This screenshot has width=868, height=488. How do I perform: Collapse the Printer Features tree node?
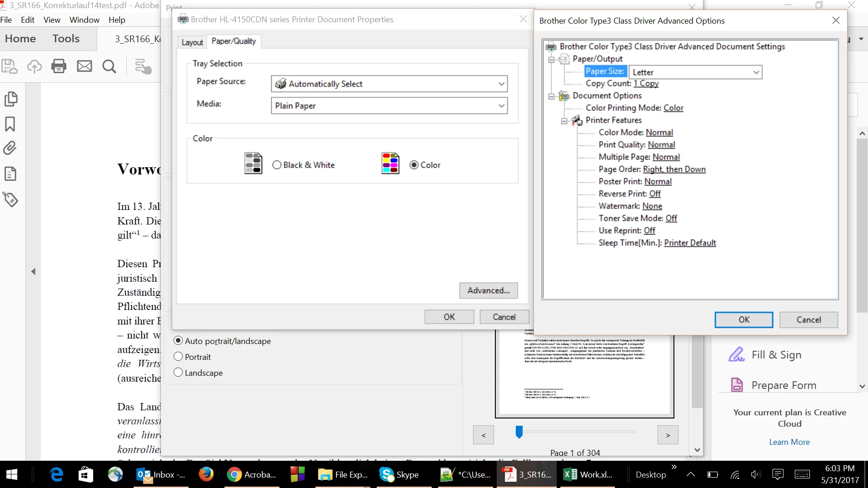pyautogui.click(x=564, y=121)
